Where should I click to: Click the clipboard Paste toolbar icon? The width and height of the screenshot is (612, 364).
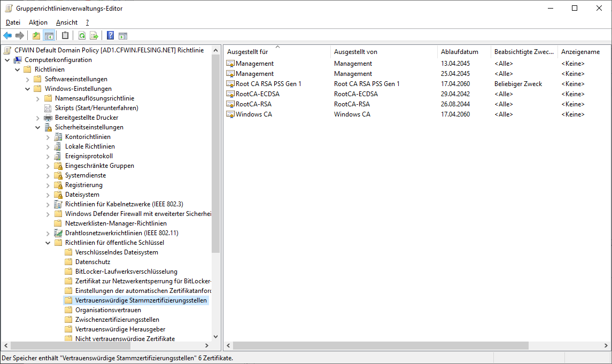pyautogui.click(x=65, y=36)
